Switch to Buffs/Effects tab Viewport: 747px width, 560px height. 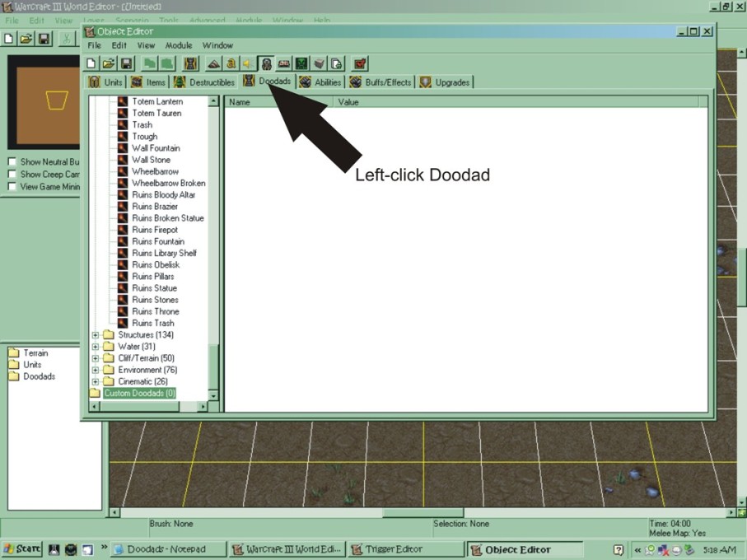tap(381, 82)
